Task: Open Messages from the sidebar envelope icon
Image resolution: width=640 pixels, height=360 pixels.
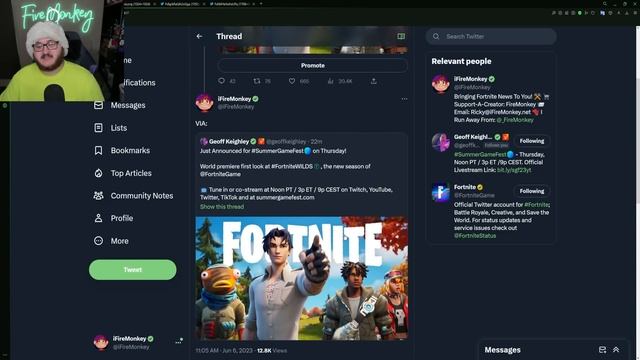Action: (x=98, y=105)
